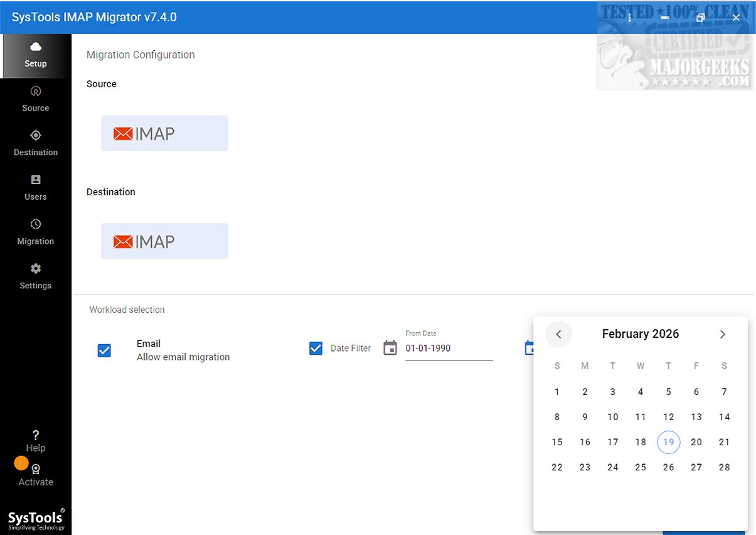Viewport: 756px width, 535px height.
Task: Select February 1 in calendar
Action: pos(557,392)
